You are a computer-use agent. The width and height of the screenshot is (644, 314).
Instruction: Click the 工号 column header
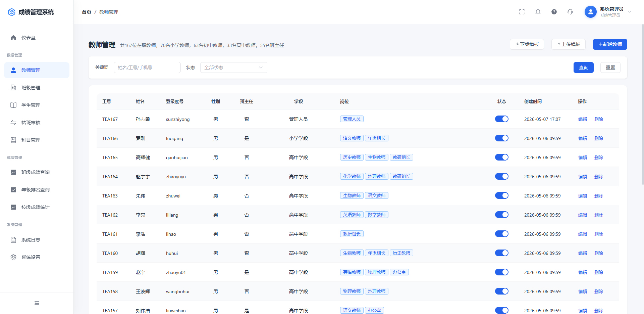[107, 101]
